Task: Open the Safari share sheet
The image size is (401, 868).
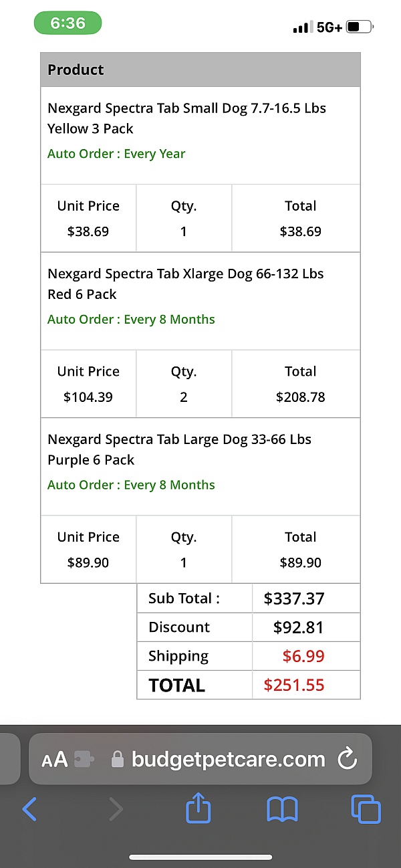Action: point(198,809)
